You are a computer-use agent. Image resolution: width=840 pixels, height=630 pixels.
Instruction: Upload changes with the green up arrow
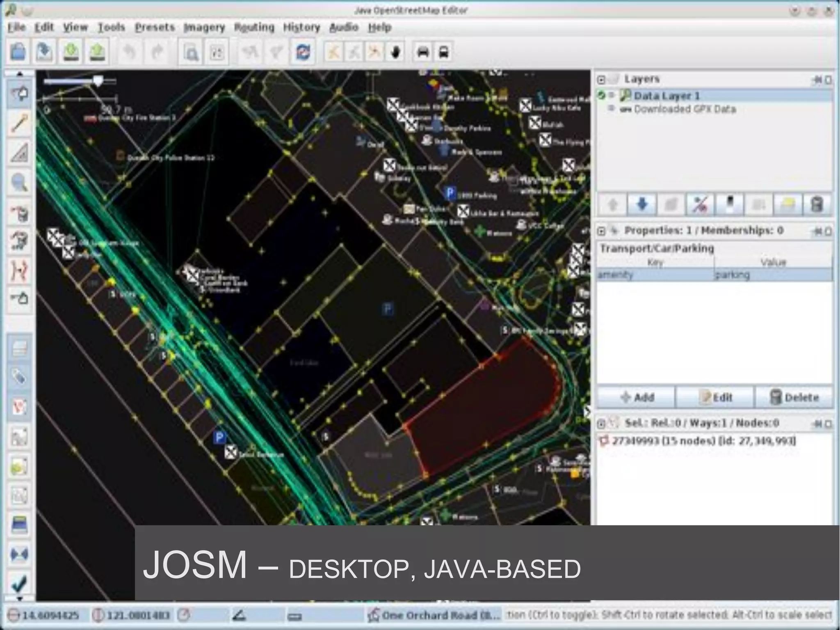tap(97, 52)
